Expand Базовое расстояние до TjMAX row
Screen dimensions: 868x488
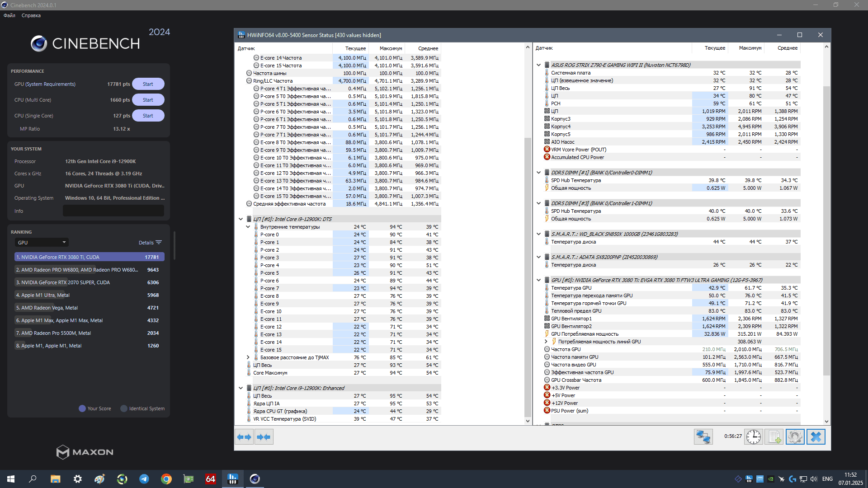[248, 357]
